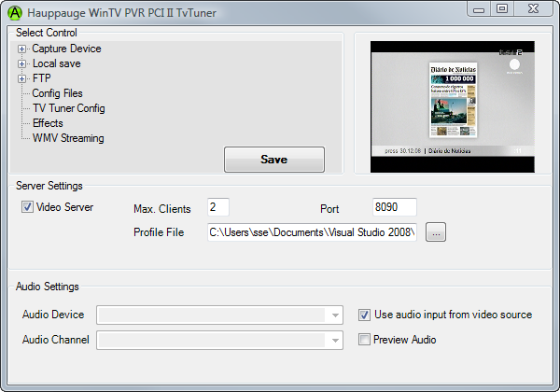
Task: Maximize the TvTuner window
Action: point(502,9)
